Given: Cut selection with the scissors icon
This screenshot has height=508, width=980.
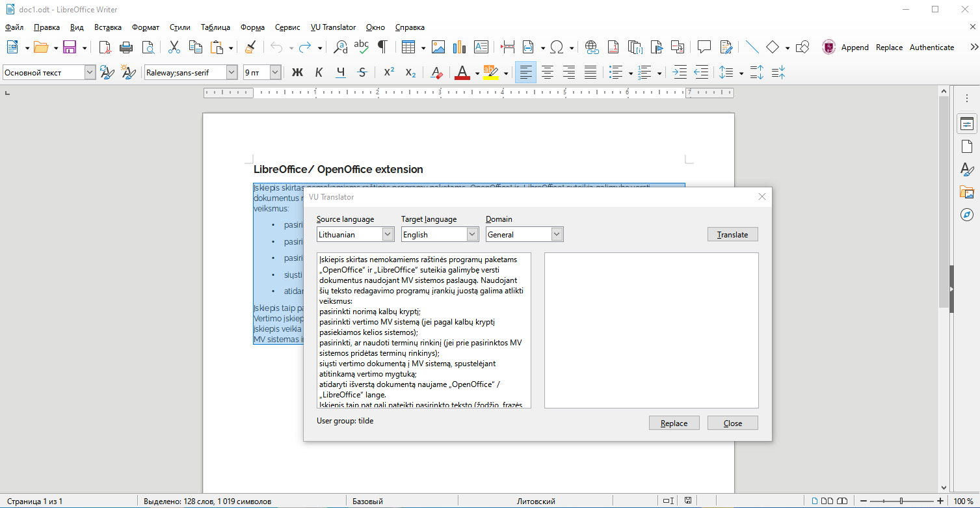Looking at the screenshot, I should (174, 47).
